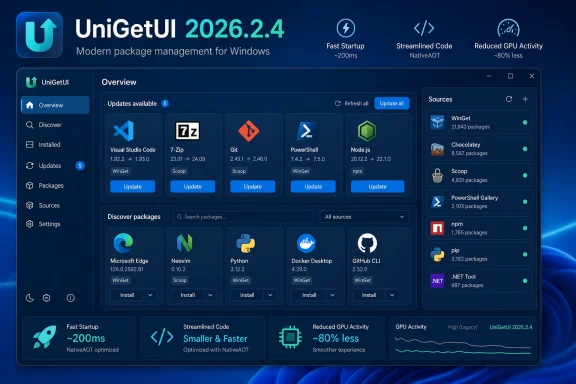Add a new source with plus icon

pos(525,99)
